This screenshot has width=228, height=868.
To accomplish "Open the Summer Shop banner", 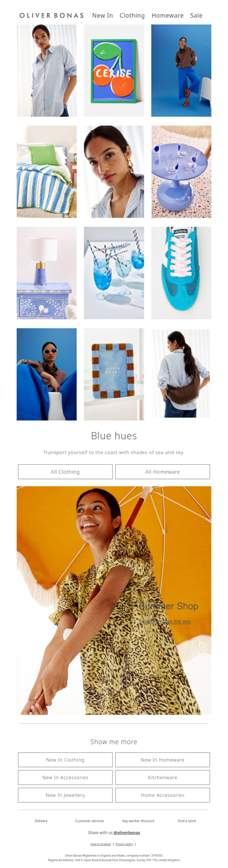I will pos(114,600).
